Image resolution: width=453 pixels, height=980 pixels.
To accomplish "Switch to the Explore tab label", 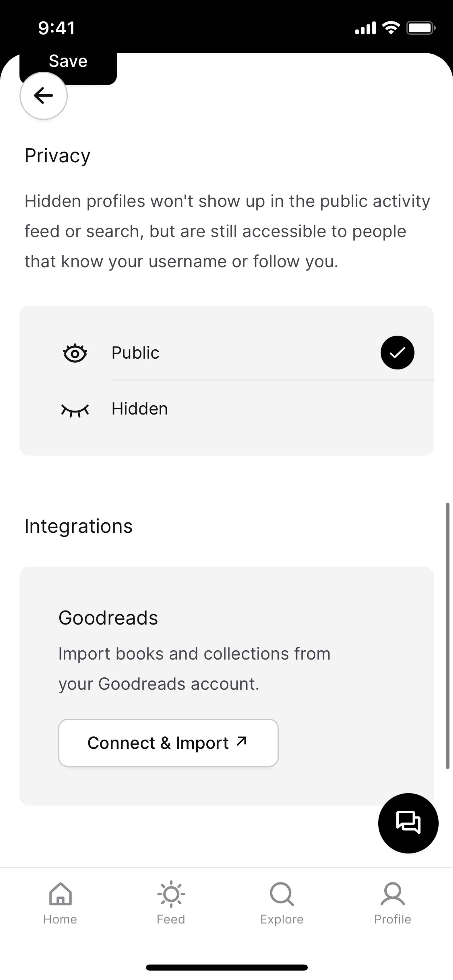I will (x=282, y=919).
